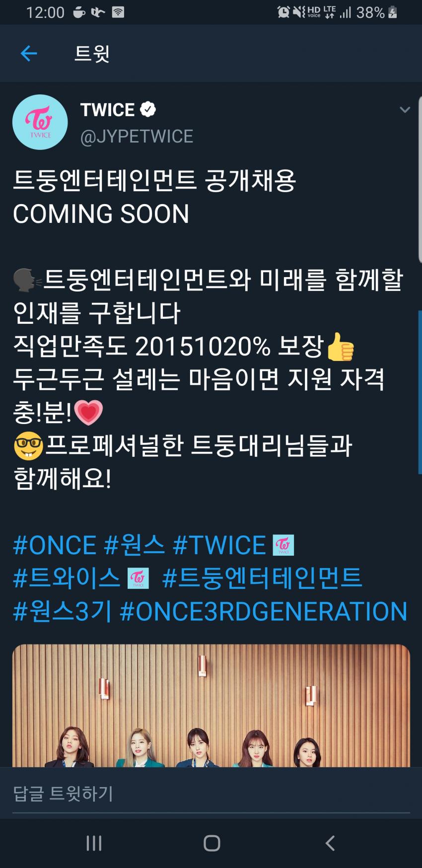Open the TWICE display name

click(107, 110)
